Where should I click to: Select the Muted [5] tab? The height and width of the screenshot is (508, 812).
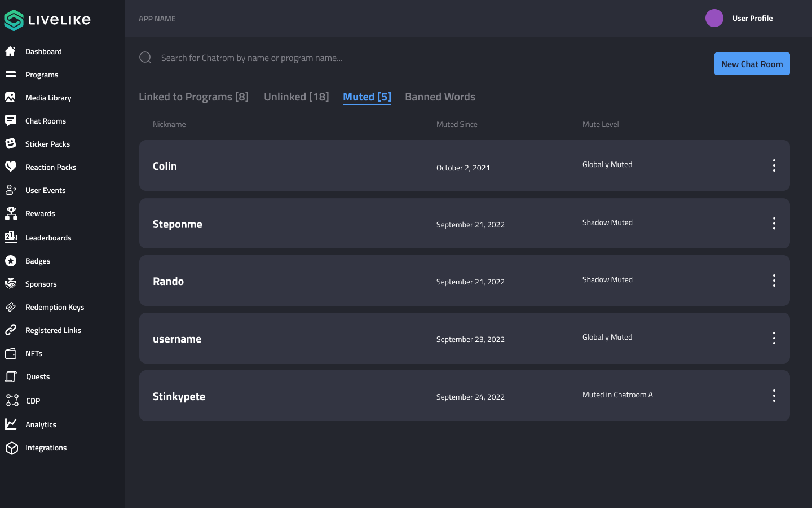click(x=367, y=97)
